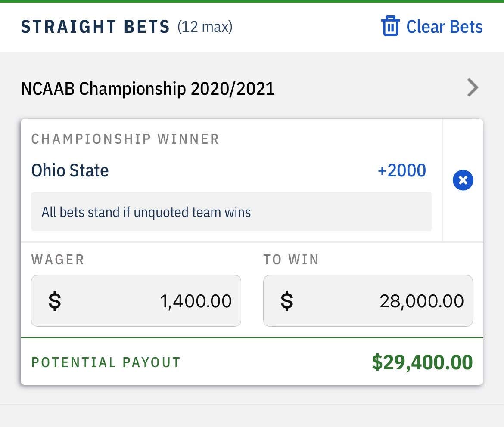Click 1,400.00 wager value text
This screenshot has width=504, height=427.
click(196, 301)
